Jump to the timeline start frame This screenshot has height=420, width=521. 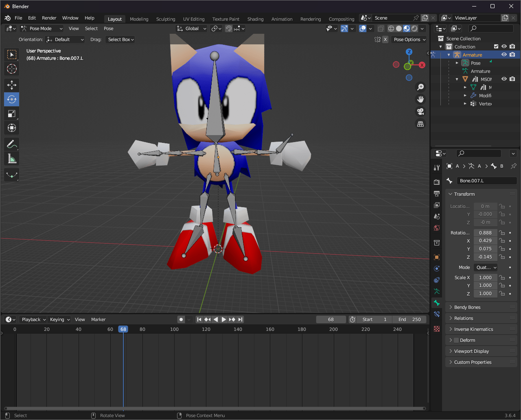[199, 319]
